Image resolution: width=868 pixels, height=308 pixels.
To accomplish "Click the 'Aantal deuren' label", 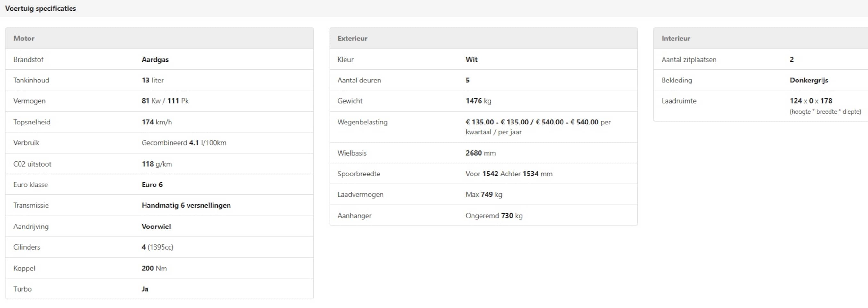I will (359, 80).
